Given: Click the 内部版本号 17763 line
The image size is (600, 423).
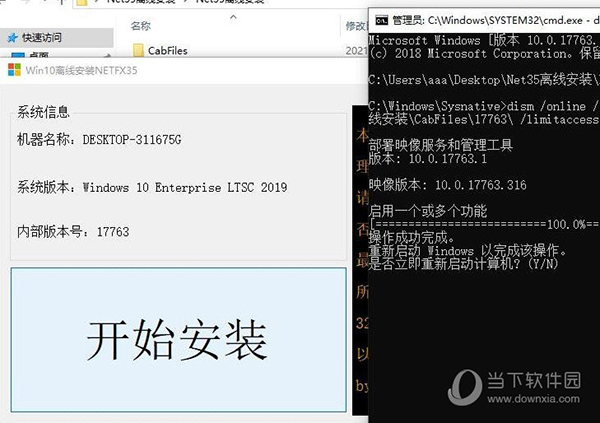Looking at the screenshot, I should tap(73, 232).
